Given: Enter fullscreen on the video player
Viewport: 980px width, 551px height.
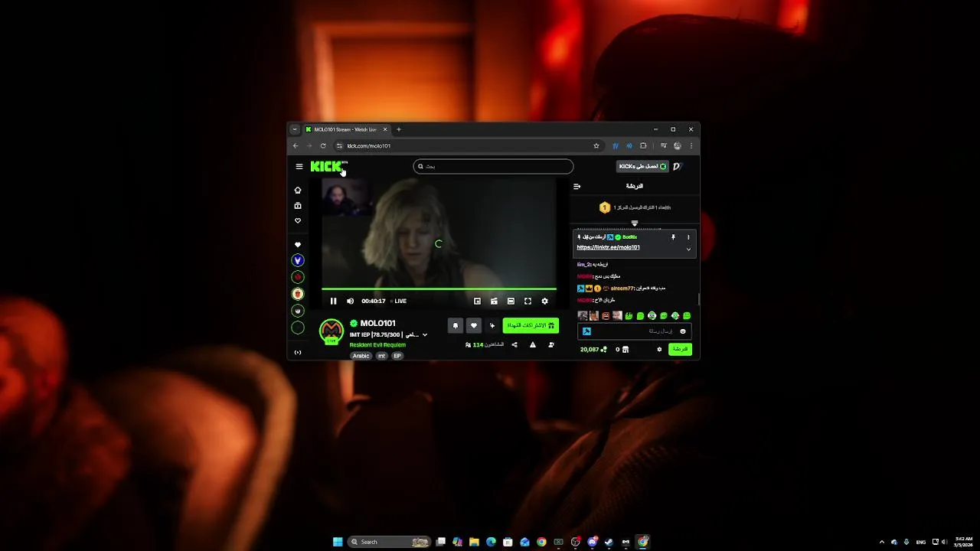Looking at the screenshot, I should (x=528, y=301).
